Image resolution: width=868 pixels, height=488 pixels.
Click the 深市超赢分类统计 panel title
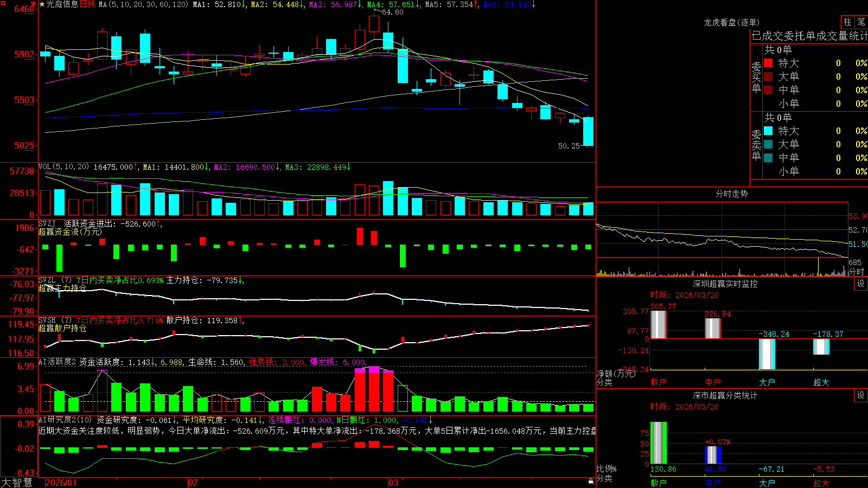pyautogui.click(x=725, y=395)
